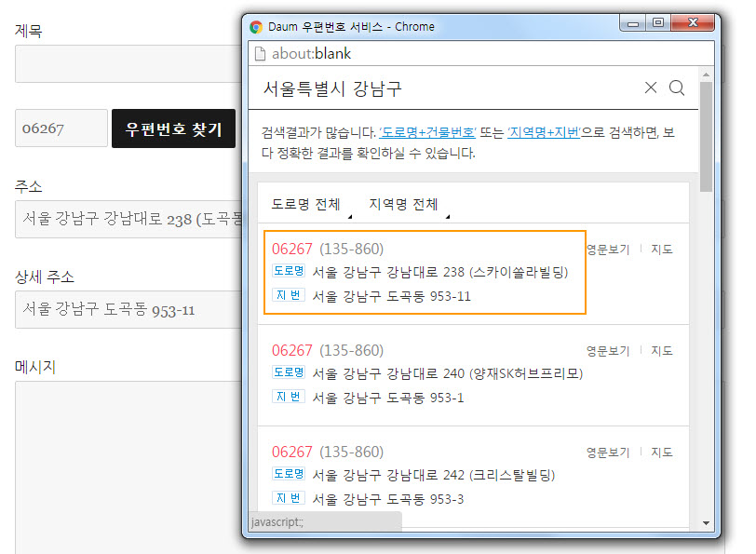Click the 우편번호 찾기 button
Screen dimensions: 756x554
click(x=173, y=128)
